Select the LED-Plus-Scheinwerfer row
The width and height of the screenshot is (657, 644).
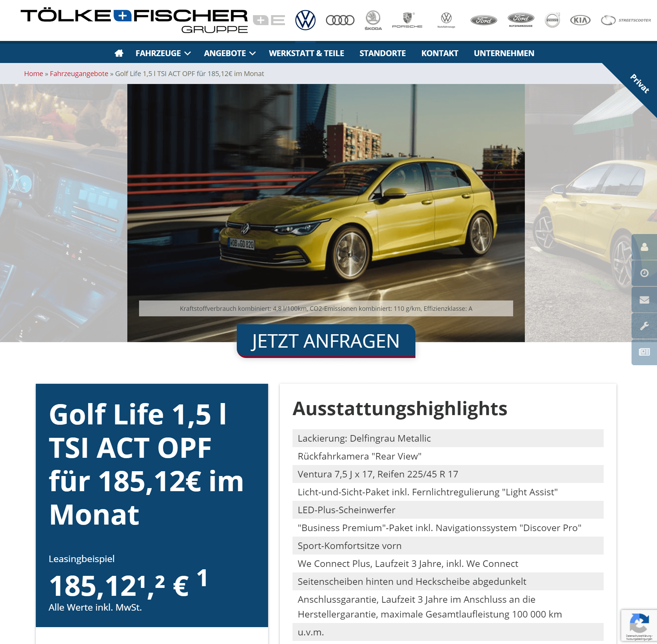point(448,510)
